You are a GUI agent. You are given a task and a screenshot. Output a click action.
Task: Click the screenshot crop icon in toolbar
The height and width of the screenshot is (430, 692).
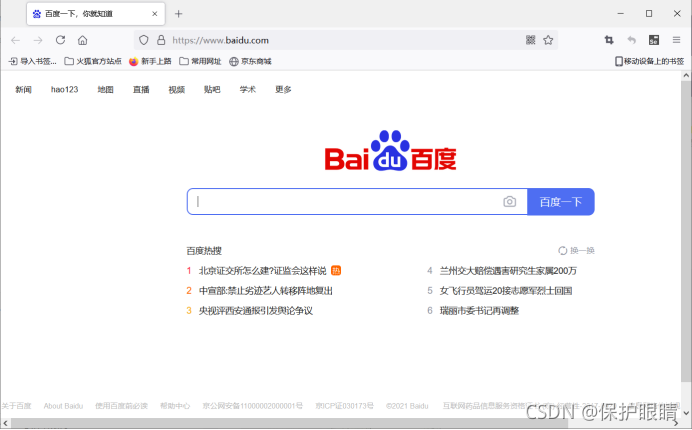[x=609, y=40]
